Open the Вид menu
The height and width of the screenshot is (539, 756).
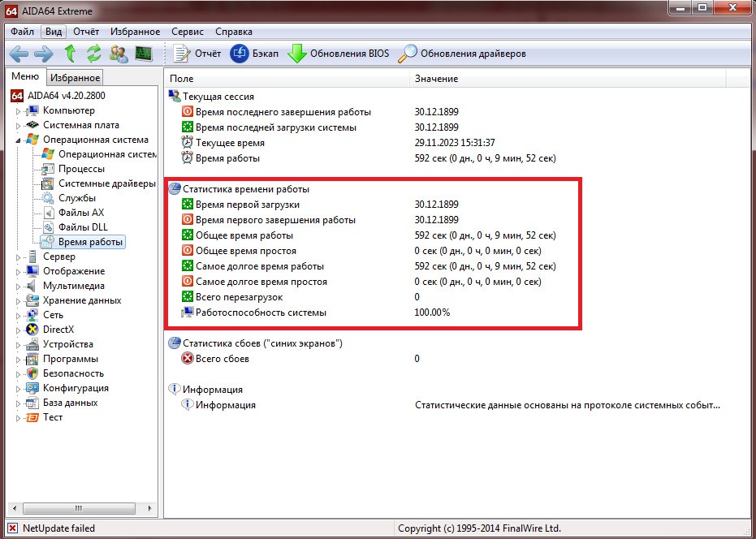coord(54,32)
